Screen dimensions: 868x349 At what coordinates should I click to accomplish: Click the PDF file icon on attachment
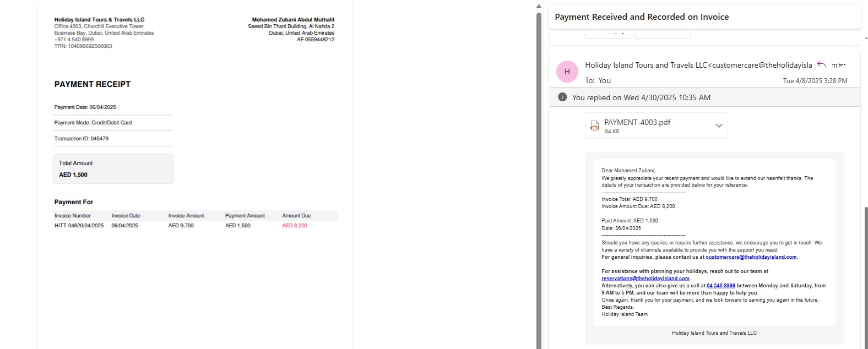click(594, 126)
